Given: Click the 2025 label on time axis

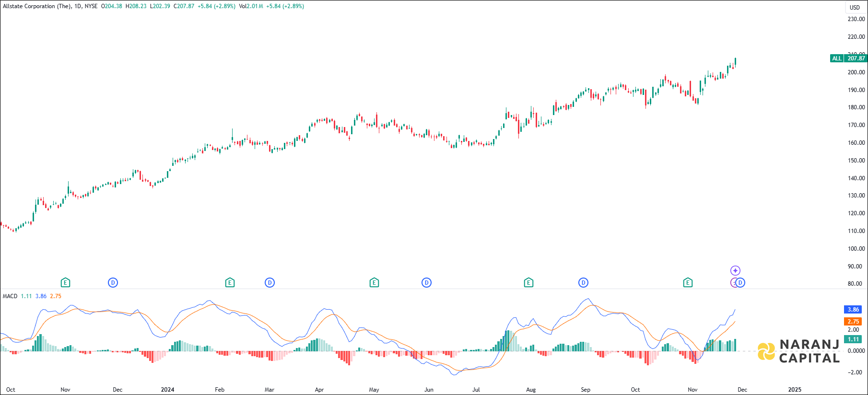Looking at the screenshot, I should [795, 390].
